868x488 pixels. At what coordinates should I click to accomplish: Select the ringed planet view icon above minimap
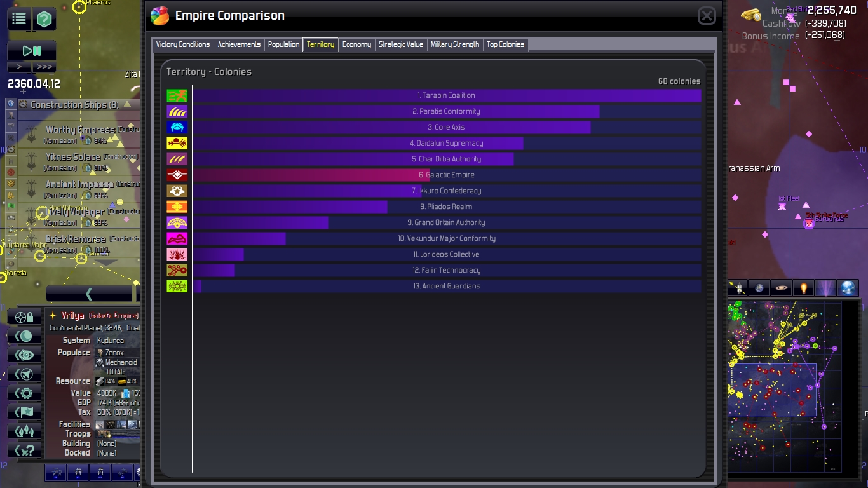tap(782, 288)
